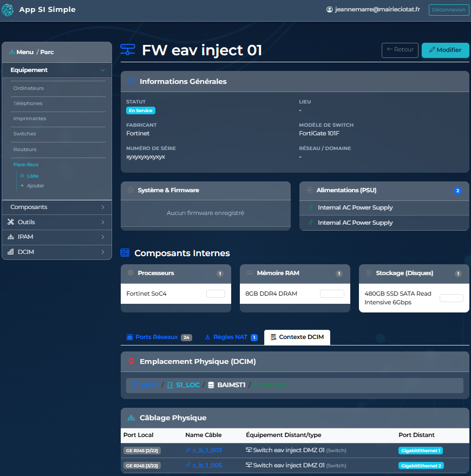Click the GigabitEthernet 2 port badge

421,466
